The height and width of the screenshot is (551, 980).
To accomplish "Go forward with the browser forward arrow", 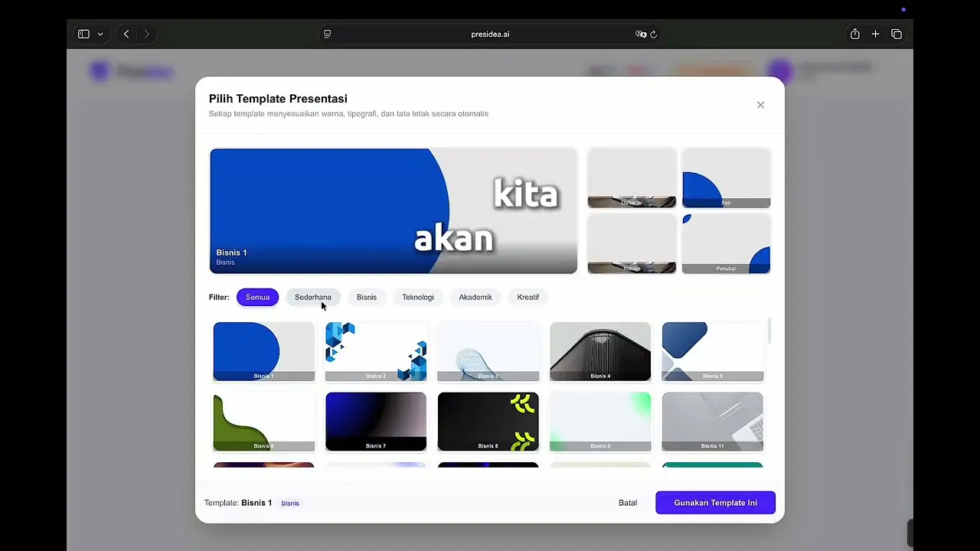I will point(146,34).
